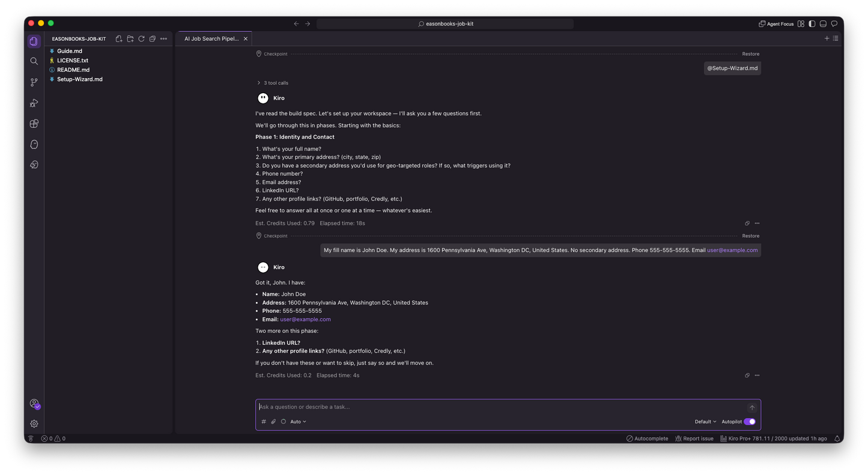
Task: Close the AI Job Search Pipeline tab
Action: click(x=246, y=38)
